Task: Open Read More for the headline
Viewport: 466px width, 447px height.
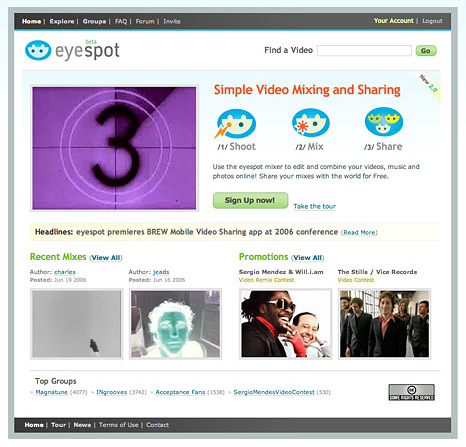Action: [x=359, y=233]
